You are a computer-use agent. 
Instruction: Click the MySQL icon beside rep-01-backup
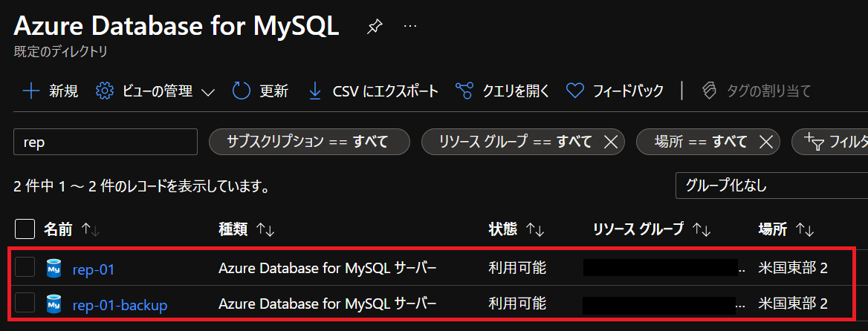click(x=54, y=304)
